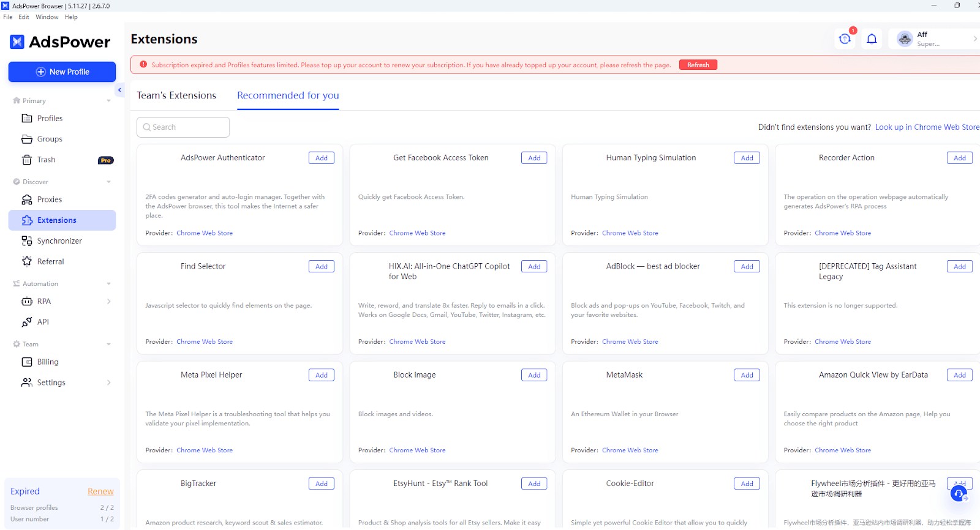The image size is (980, 530).
Task: Open Recorder Action's Chrome Web Store link
Action: (x=843, y=233)
